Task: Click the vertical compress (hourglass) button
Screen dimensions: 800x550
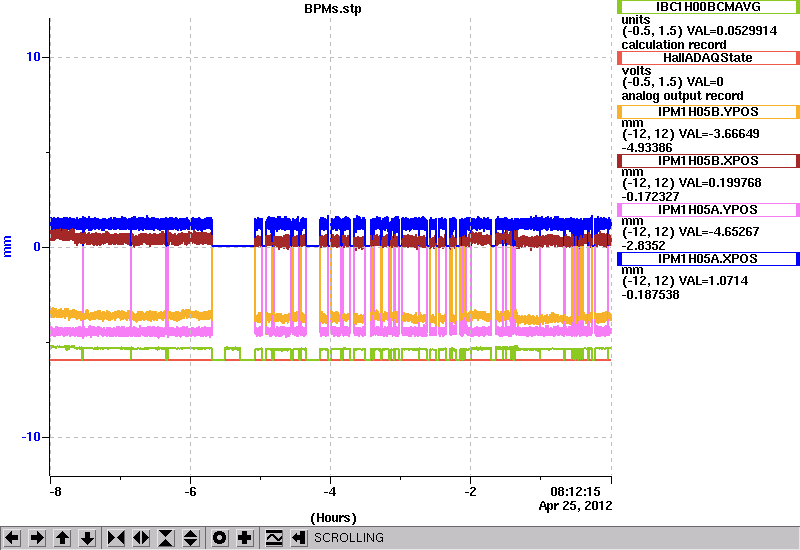Action: [166, 538]
